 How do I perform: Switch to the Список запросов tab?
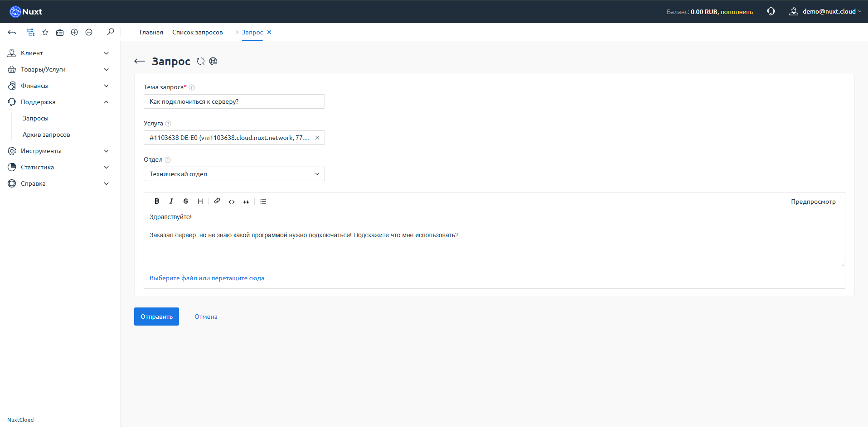click(x=198, y=32)
